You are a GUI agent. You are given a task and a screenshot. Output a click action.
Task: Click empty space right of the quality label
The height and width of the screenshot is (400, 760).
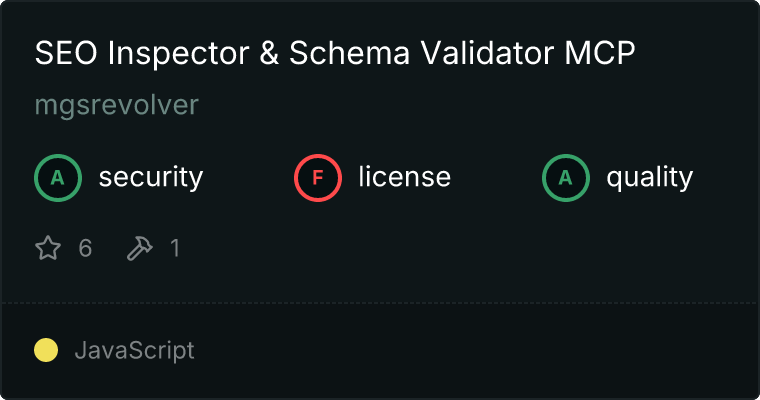(725, 178)
